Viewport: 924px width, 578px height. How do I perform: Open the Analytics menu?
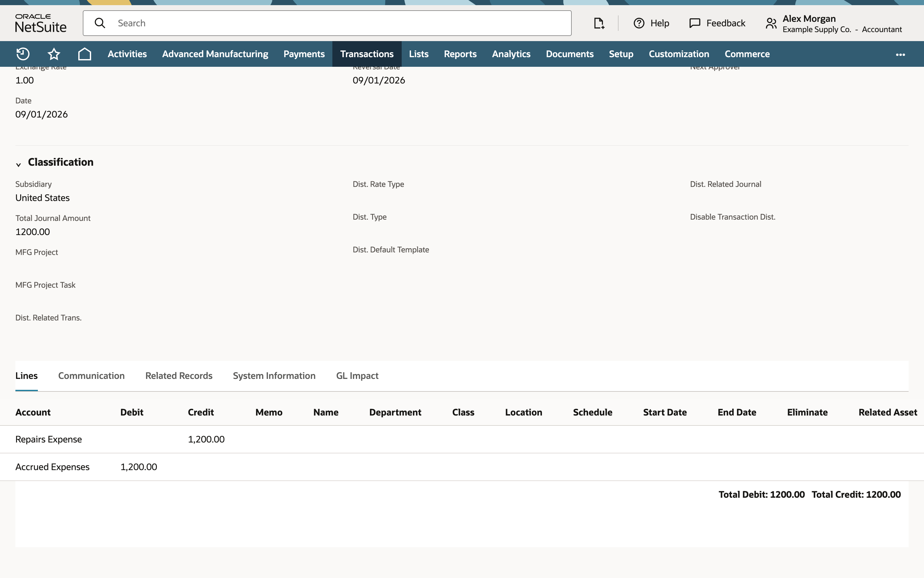(x=511, y=54)
